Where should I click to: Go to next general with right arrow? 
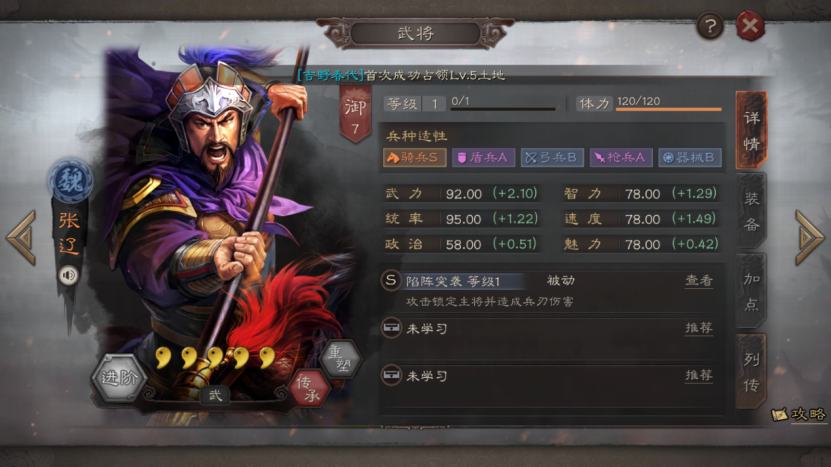[x=810, y=237]
